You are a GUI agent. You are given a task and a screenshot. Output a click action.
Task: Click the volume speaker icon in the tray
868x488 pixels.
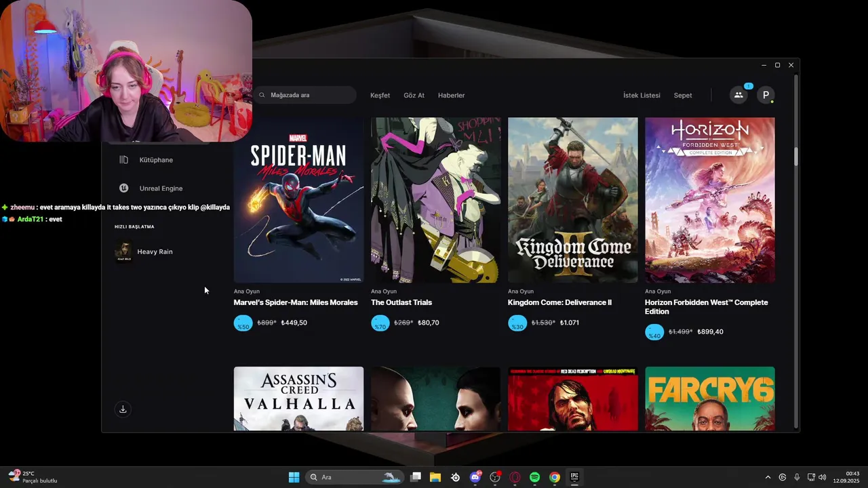point(823,477)
